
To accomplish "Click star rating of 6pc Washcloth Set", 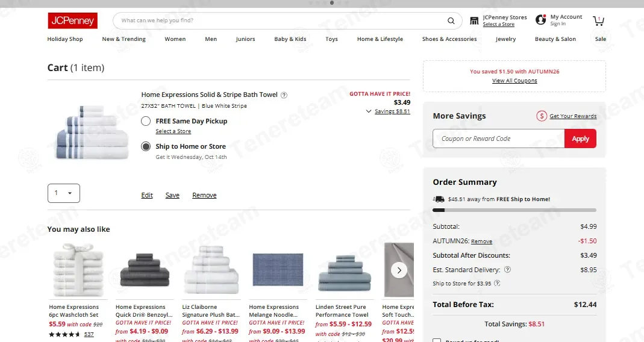I will [64, 334].
